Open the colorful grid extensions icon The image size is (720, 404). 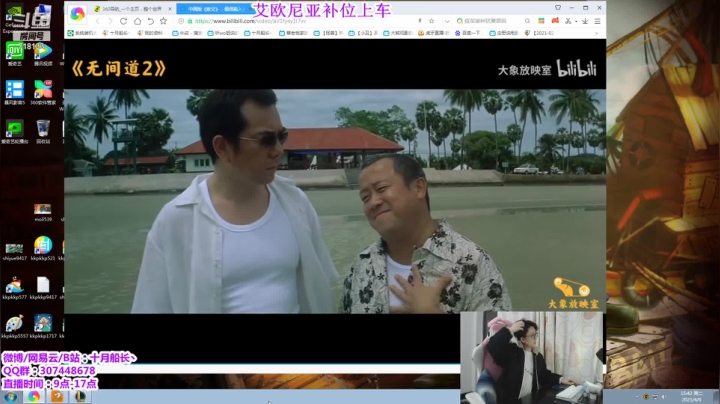(x=541, y=21)
